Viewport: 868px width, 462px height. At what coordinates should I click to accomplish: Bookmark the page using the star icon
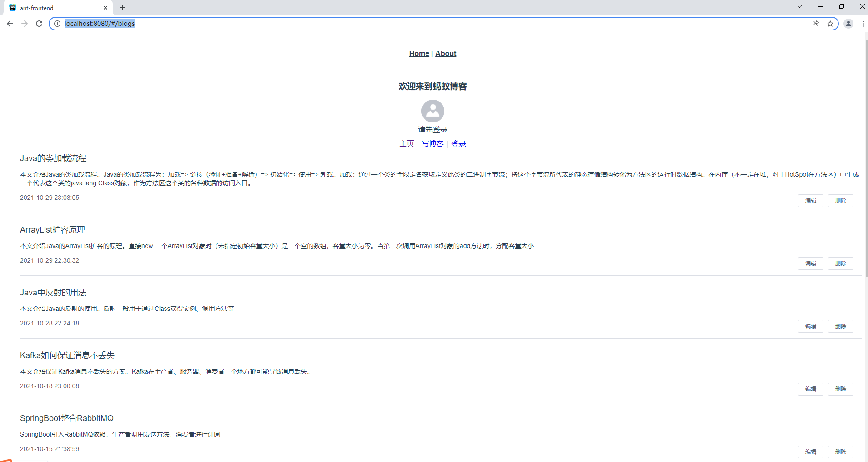[x=831, y=23]
